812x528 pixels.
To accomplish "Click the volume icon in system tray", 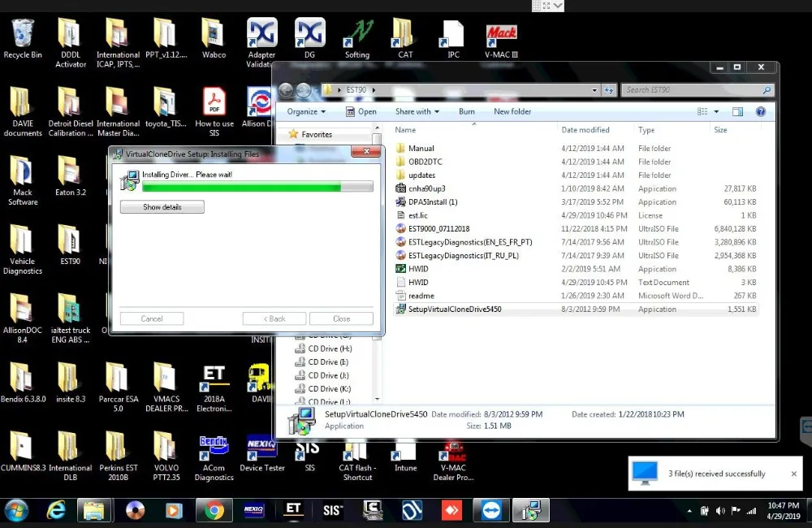I will [x=720, y=511].
